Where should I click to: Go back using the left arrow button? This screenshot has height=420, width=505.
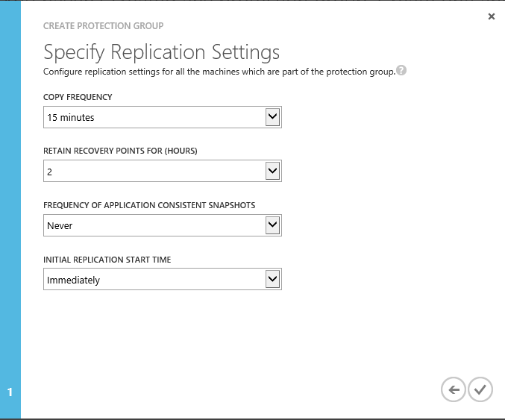coord(452,389)
